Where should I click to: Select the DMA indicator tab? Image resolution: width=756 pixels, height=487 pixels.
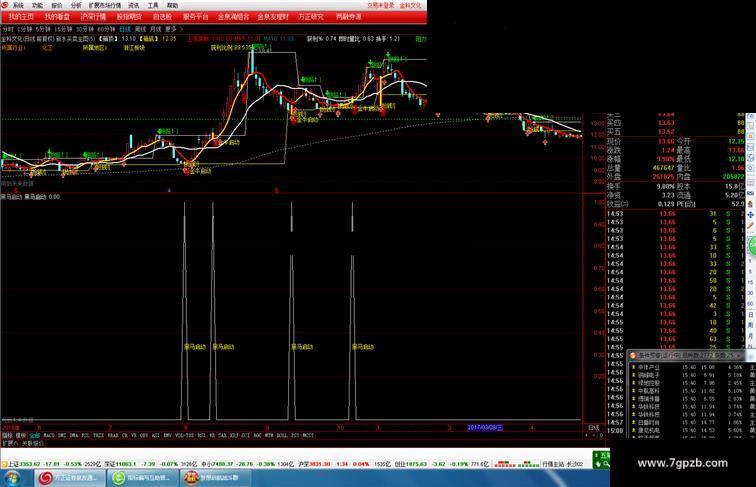(x=74, y=435)
